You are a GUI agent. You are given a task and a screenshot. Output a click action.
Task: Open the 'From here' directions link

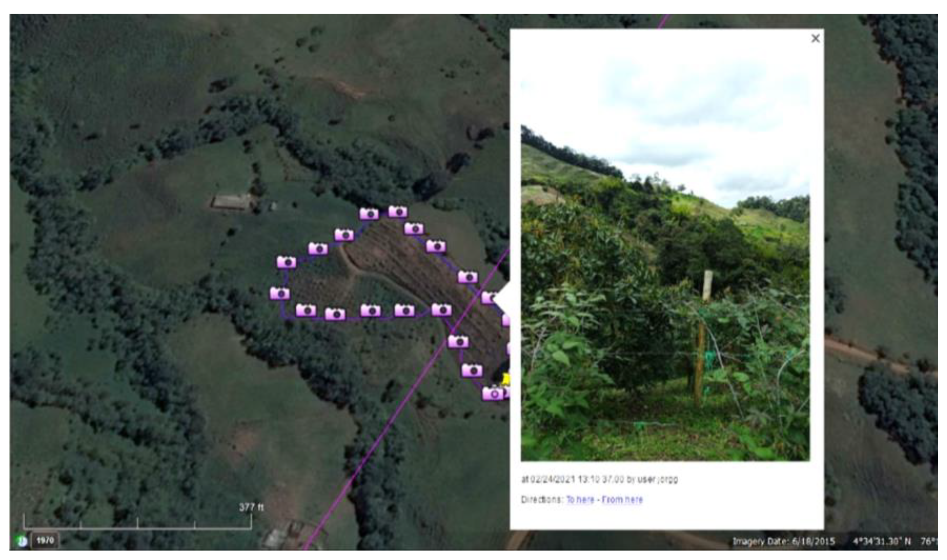pyautogui.click(x=622, y=499)
